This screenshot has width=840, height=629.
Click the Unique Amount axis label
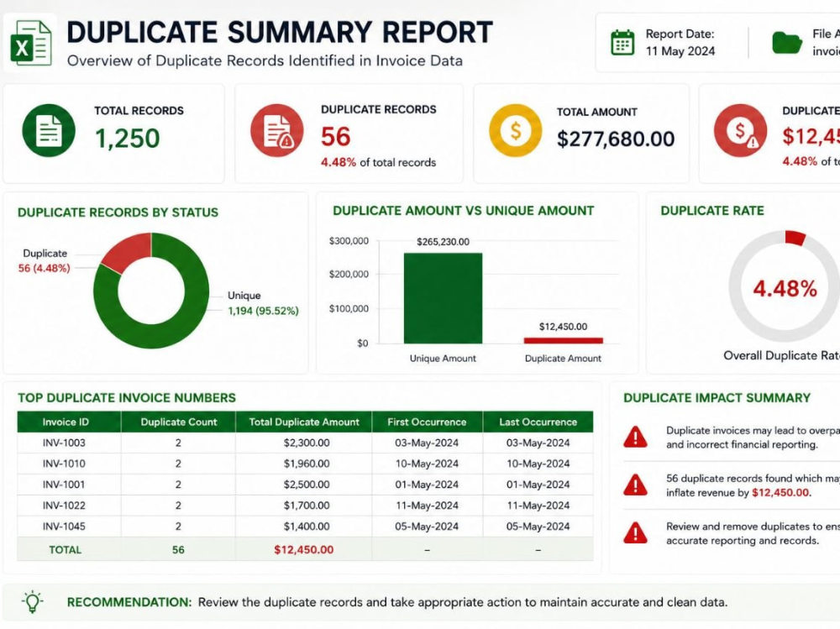[x=443, y=359]
